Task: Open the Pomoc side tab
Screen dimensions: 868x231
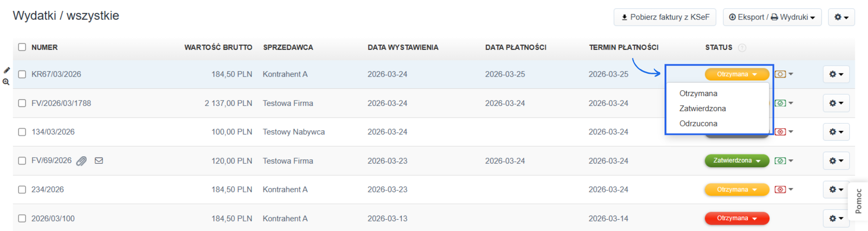Action: point(858,201)
